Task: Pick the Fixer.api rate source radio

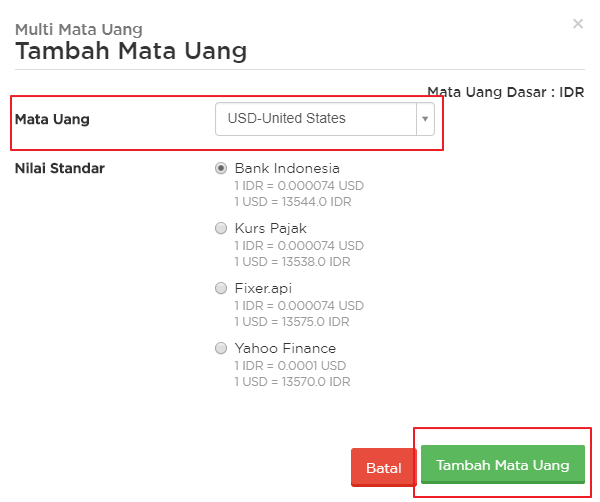Action: pos(221,288)
